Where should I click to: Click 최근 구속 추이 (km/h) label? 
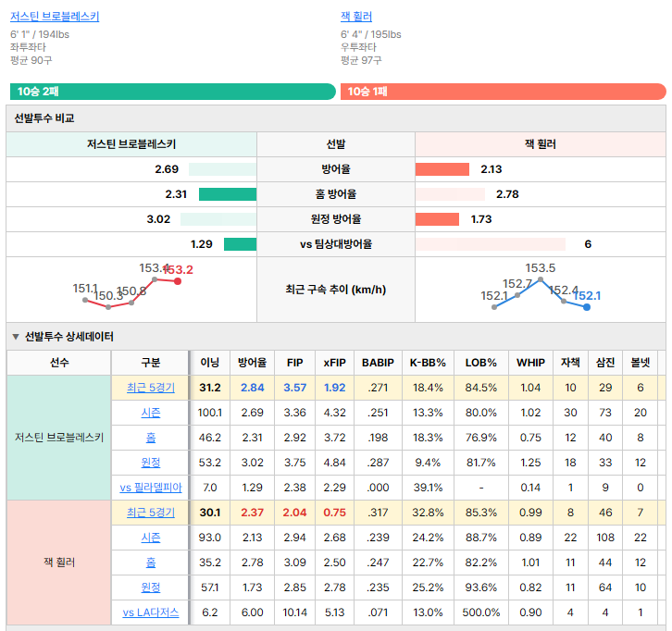(x=336, y=290)
